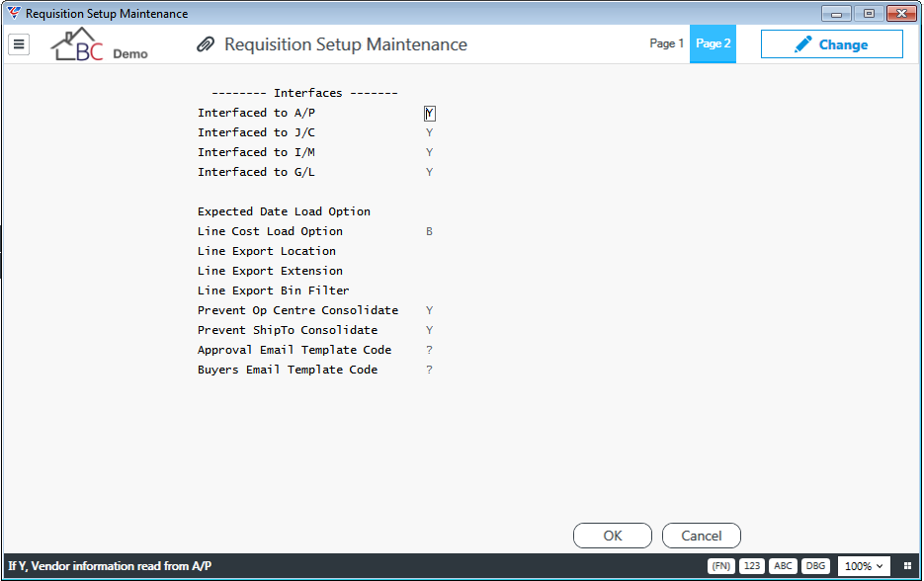This screenshot has width=924, height=581.
Task: Click the OK button
Action: pos(613,536)
